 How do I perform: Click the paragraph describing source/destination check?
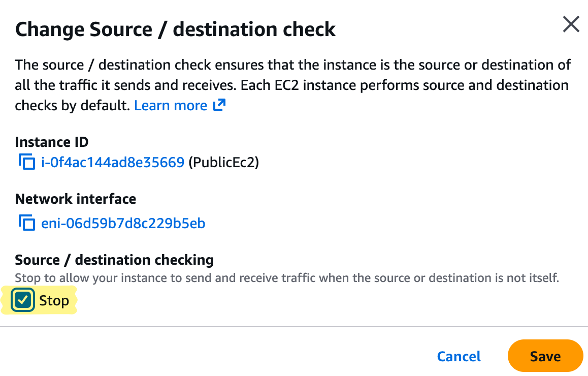[292, 85]
